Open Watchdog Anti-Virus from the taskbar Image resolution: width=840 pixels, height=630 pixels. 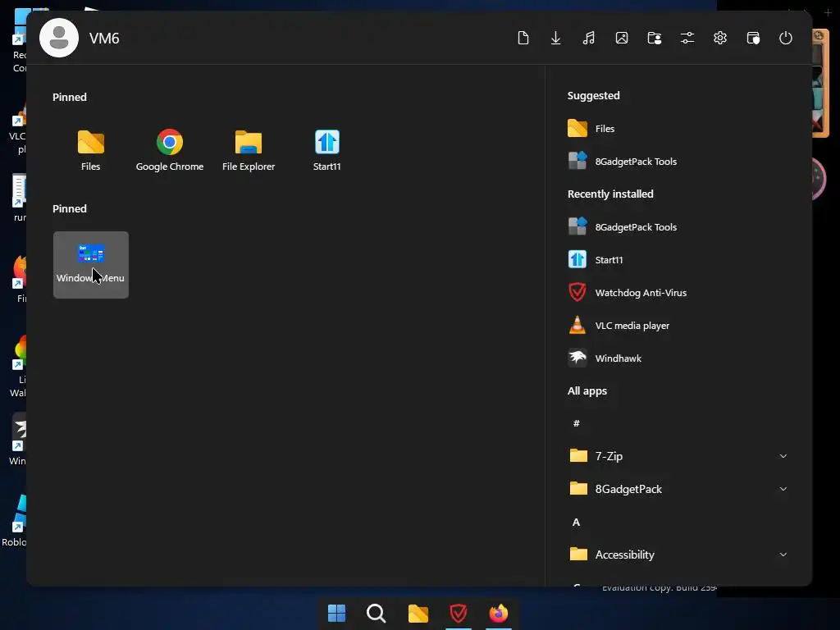coord(458,613)
